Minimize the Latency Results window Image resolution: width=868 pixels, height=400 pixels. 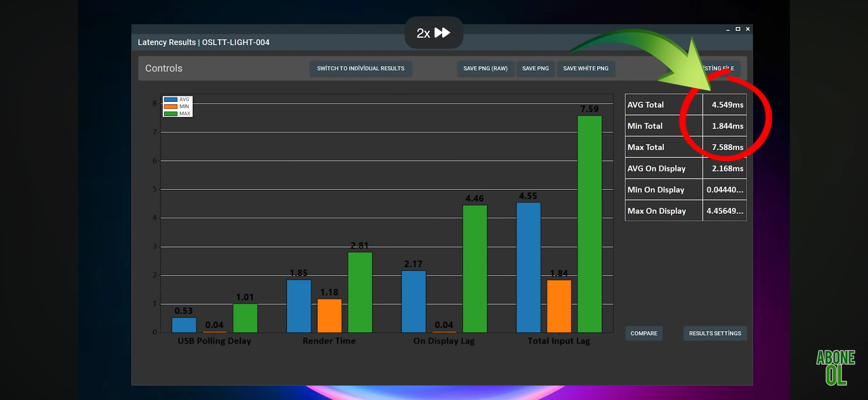pos(728,30)
